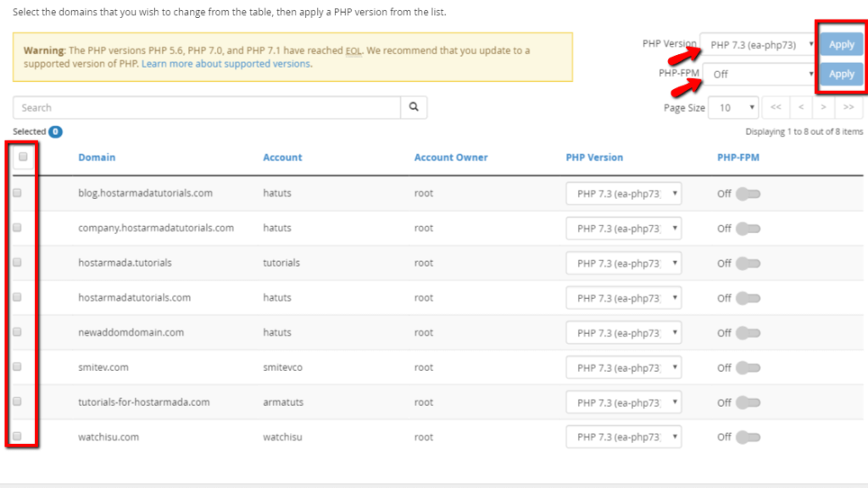Sort by PHP-FPM column header
This screenshot has height=488, width=868.
tap(738, 157)
